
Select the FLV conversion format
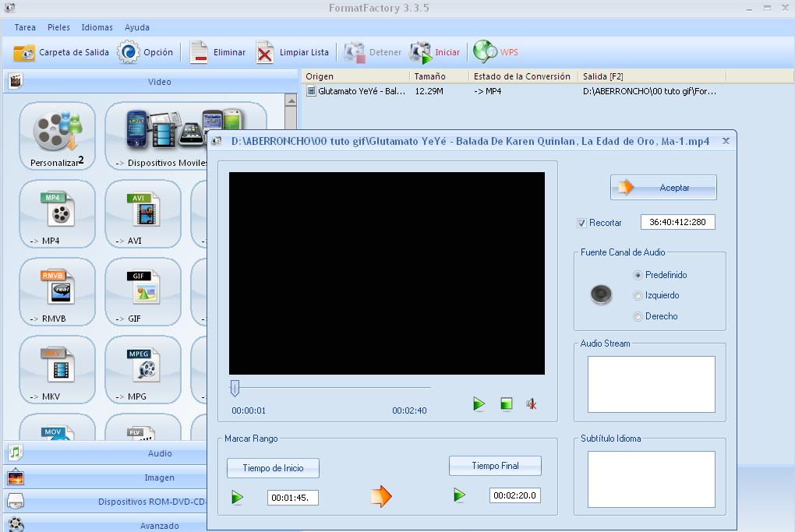pos(143,427)
